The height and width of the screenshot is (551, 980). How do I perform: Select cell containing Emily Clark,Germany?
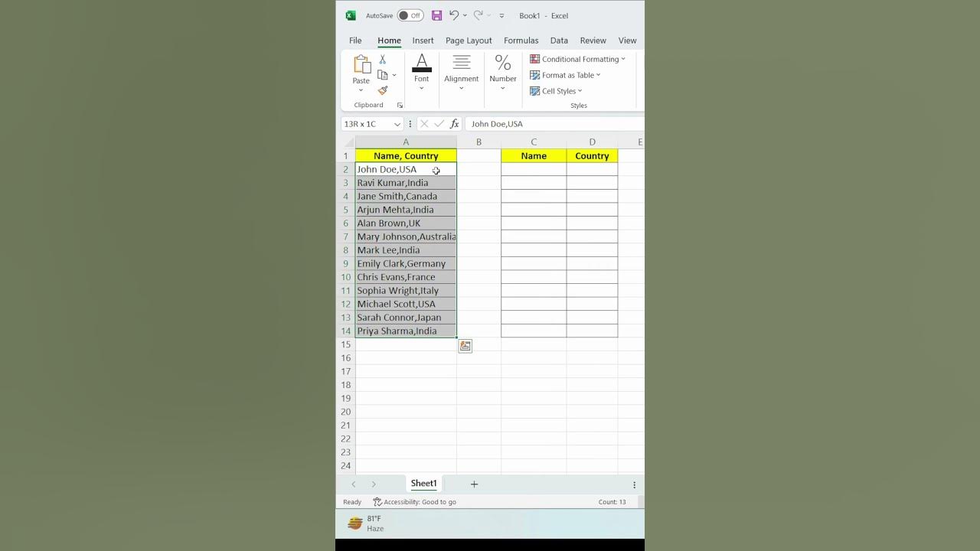tap(406, 264)
